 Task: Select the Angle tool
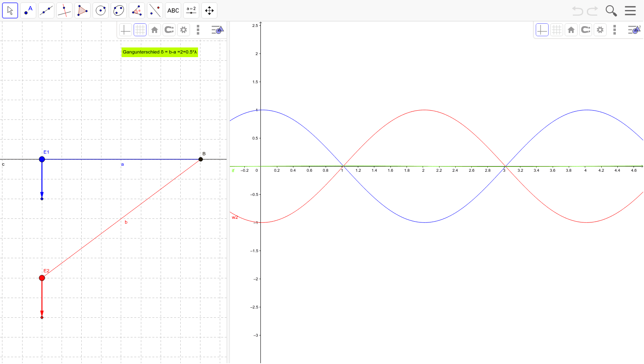tap(137, 10)
